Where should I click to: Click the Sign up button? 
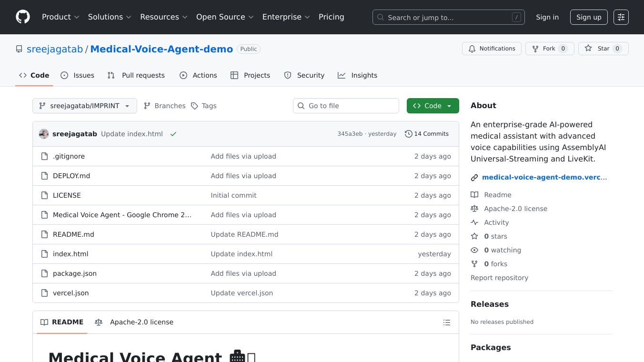(x=589, y=17)
